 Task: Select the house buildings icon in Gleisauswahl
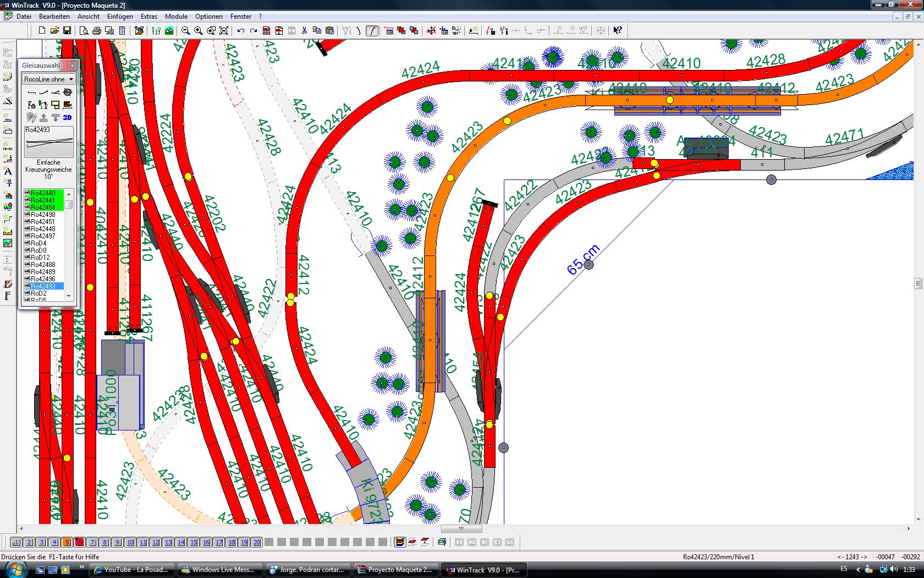pos(31,105)
